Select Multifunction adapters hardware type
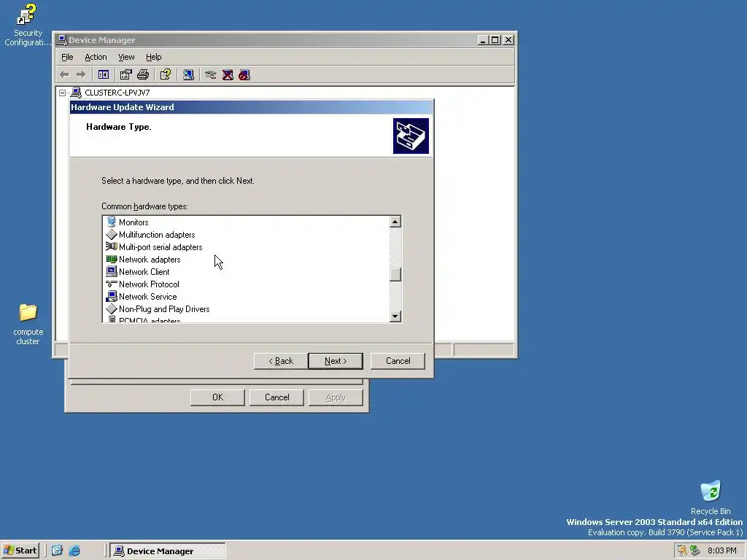747x560 pixels. click(157, 235)
